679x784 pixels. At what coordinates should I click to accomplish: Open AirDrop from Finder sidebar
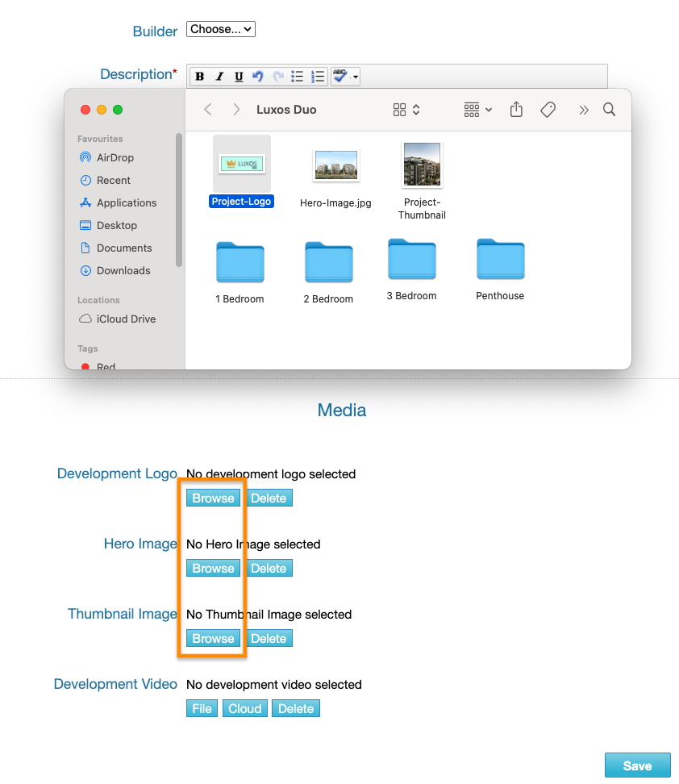point(115,157)
